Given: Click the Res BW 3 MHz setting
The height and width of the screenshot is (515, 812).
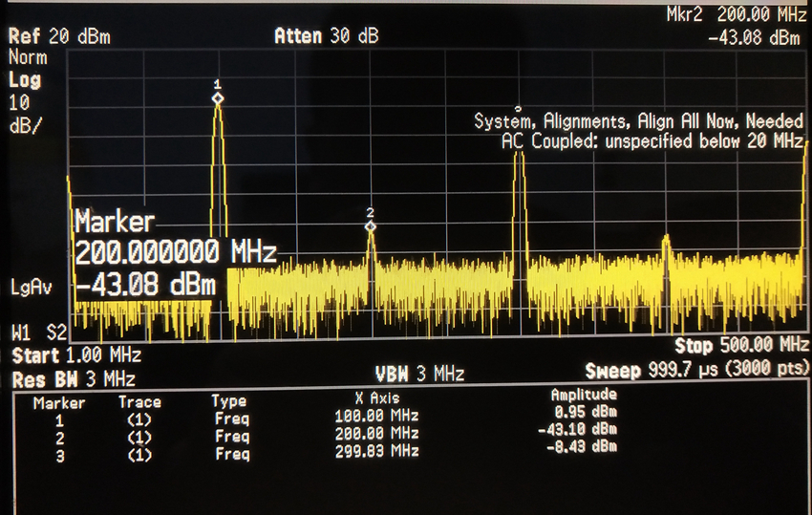Looking at the screenshot, I should coord(75,378).
